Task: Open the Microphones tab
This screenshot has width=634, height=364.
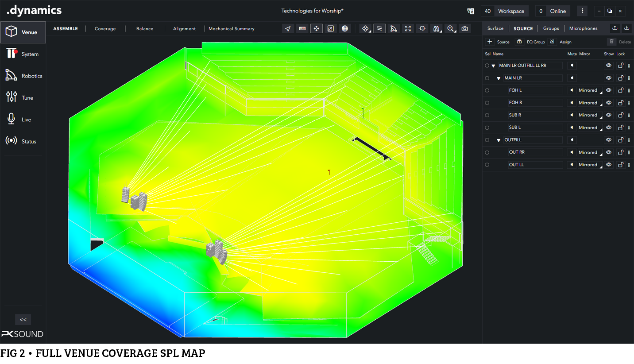Action: 583,28
